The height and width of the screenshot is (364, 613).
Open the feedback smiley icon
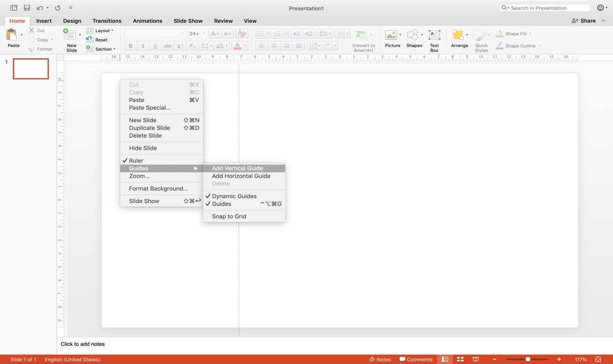(600, 8)
